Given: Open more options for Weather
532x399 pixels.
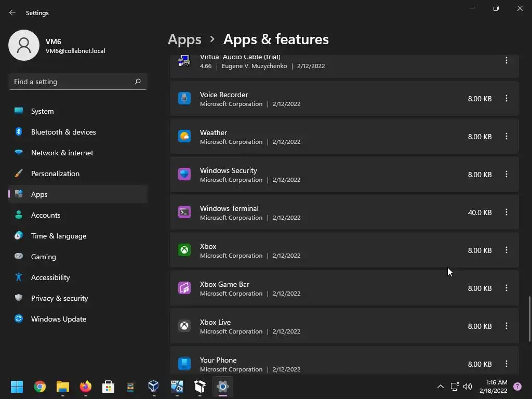Looking at the screenshot, I should [506, 137].
